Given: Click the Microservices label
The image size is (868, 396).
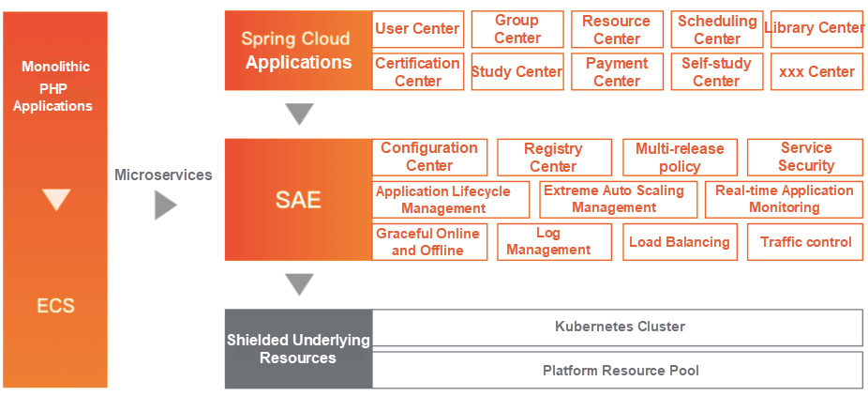Looking at the screenshot, I should 163,175.
